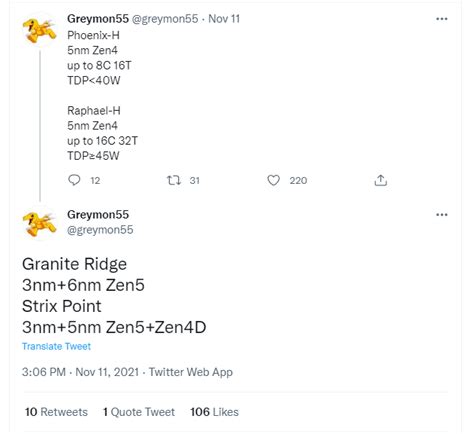Open Greymon55 display name in top tweet
Viewport: 474px width, 434px height.
coord(98,19)
